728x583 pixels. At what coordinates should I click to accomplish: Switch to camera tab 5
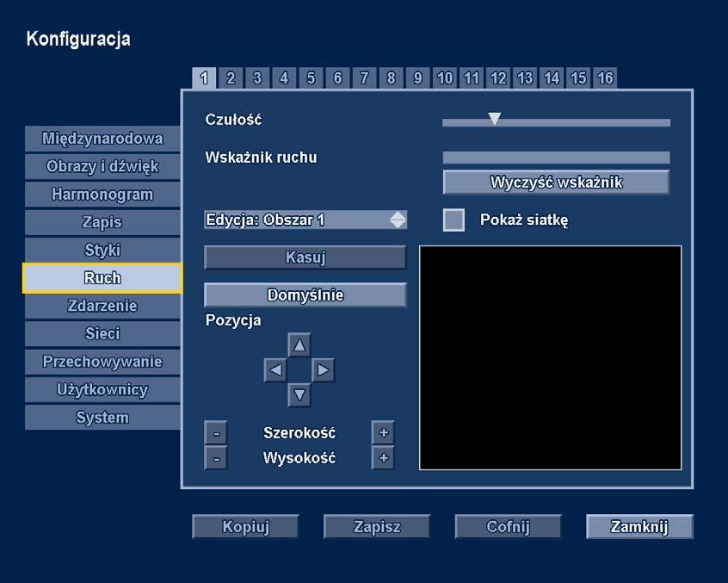tap(311, 78)
